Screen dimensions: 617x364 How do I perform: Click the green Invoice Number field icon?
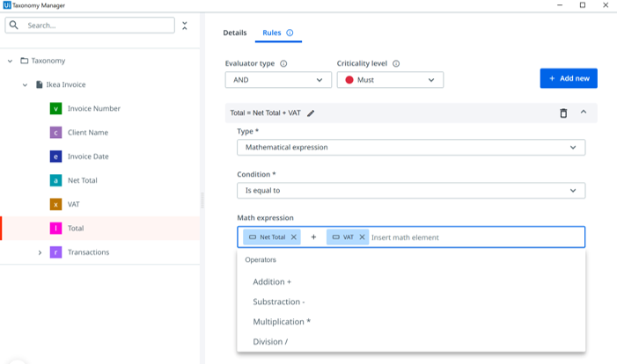click(x=55, y=108)
